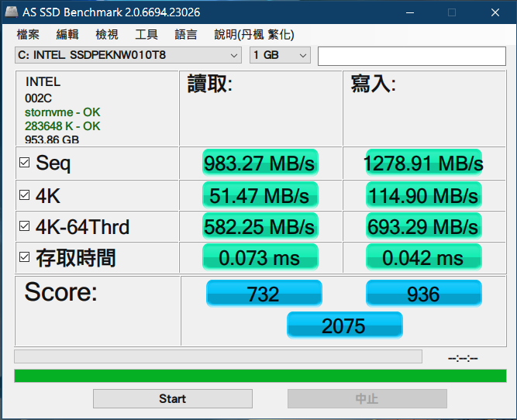Open the 語言 menu
The width and height of the screenshot is (517, 420).
[186, 34]
